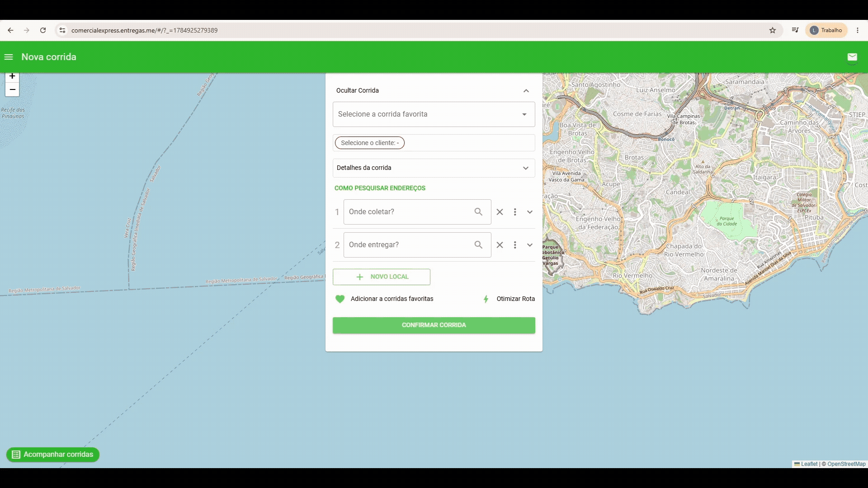Open Acompanhar corridas tracking button
Image resolution: width=868 pixels, height=488 pixels.
pos(53,455)
